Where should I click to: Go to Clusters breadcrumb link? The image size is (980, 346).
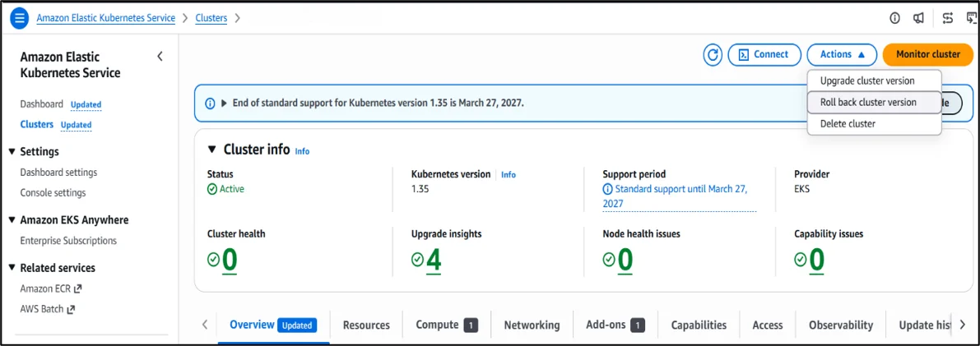point(211,18)
